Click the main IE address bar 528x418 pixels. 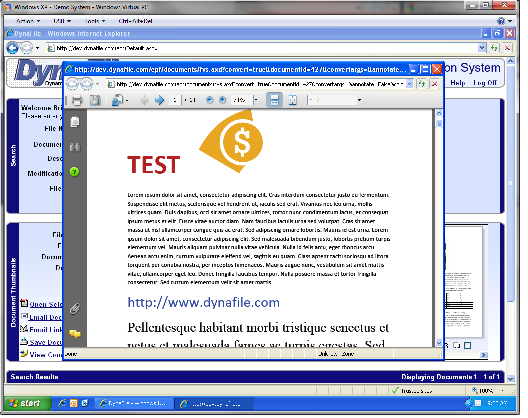pos(262,48)
